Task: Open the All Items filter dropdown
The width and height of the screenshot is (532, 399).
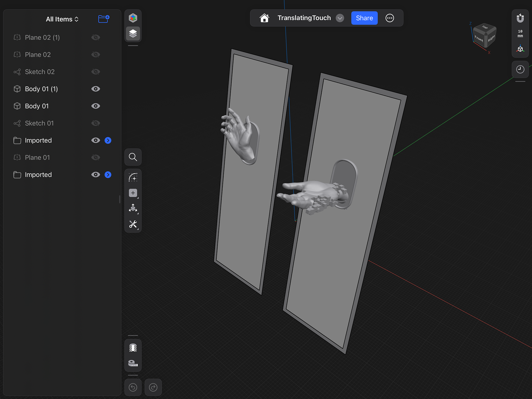Action: (62, 19)
